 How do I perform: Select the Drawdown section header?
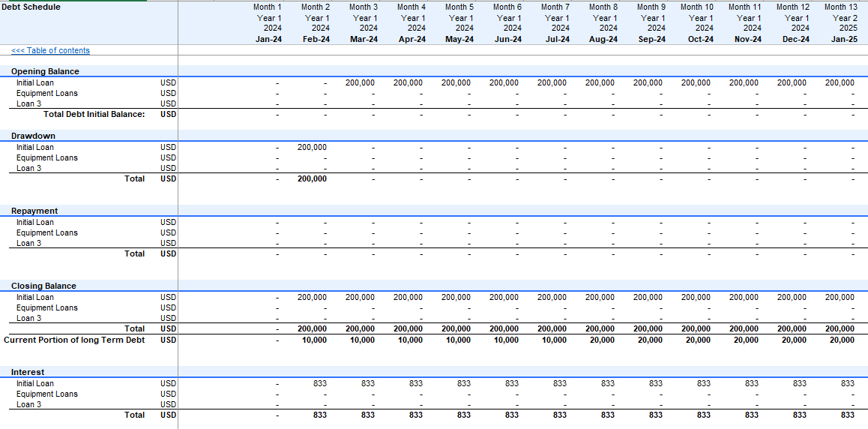[x=33, y=136]
